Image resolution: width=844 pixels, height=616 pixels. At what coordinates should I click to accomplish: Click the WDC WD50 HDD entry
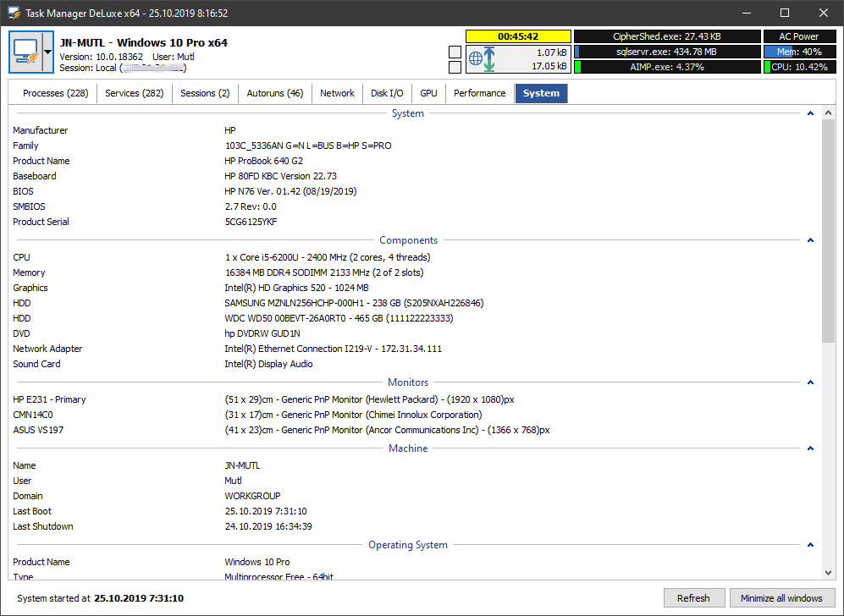pos(339,318)
